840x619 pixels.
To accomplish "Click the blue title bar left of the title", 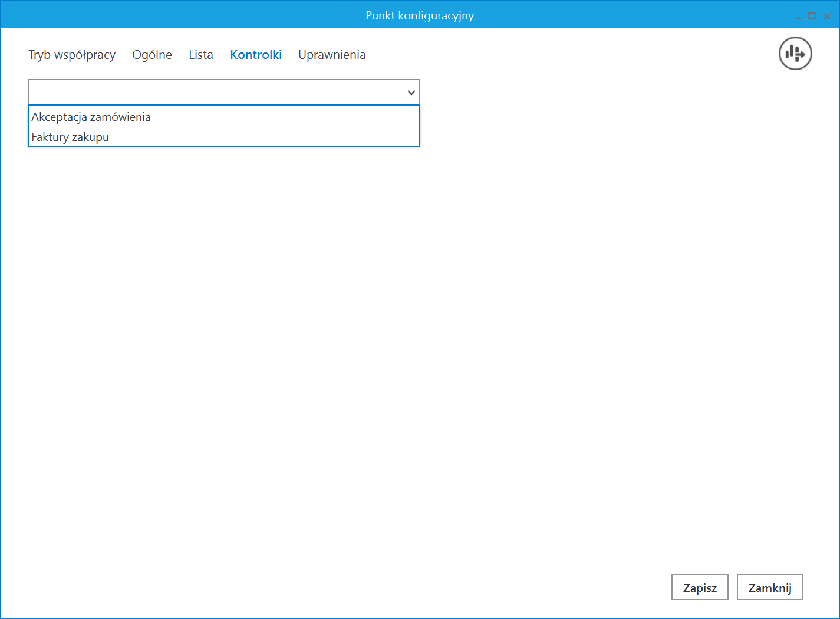I will [x=177, y=15].
